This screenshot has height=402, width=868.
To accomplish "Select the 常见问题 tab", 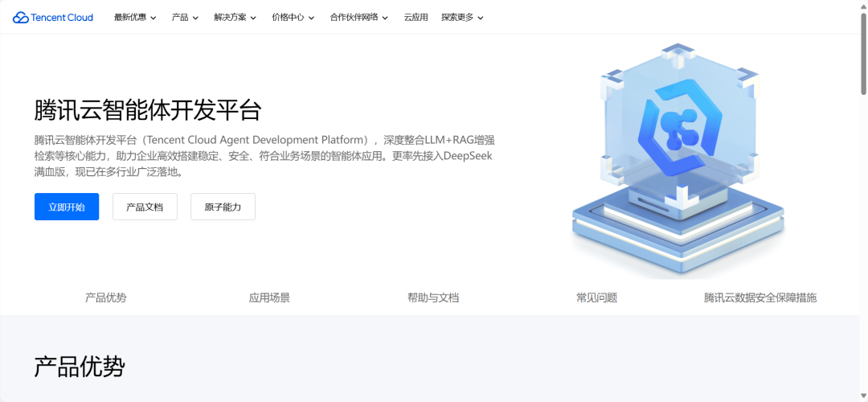I will pos(596,298).
